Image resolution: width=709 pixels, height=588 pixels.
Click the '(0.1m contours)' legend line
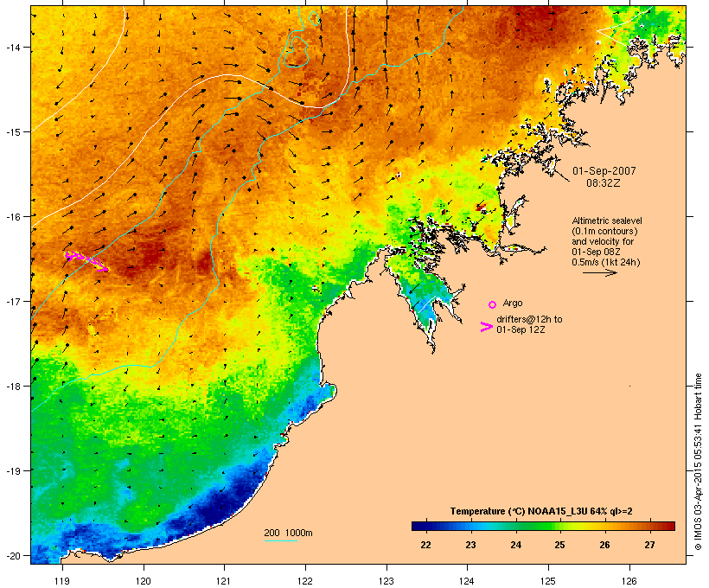tap(605, 231)
